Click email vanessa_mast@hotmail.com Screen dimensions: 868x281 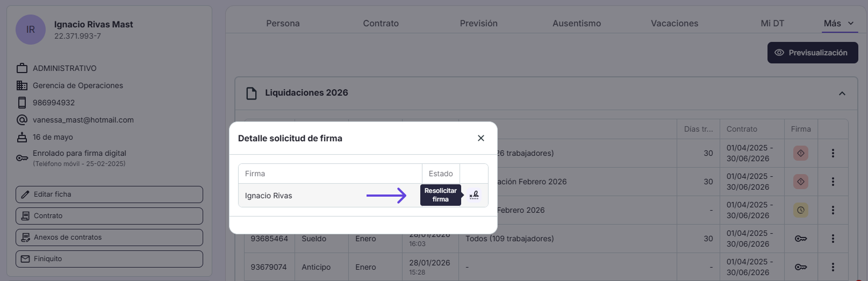pyautogui.click(x=83, y=120)
